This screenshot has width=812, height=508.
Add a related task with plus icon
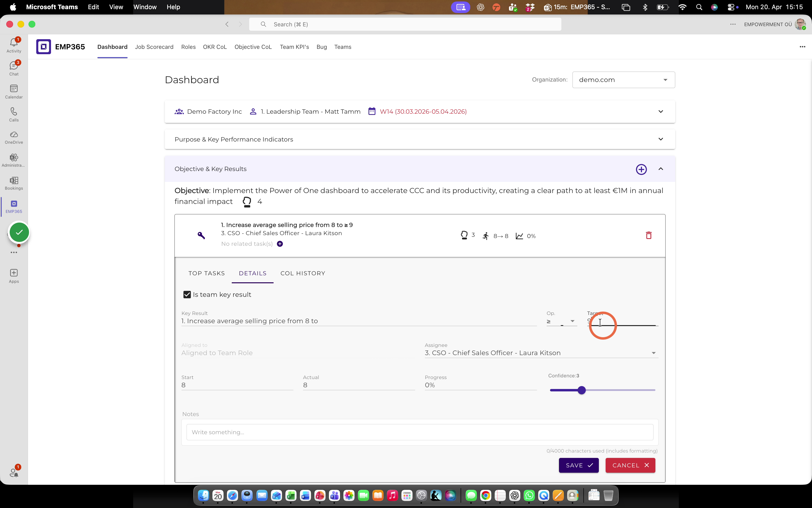(x=280, y=244)
